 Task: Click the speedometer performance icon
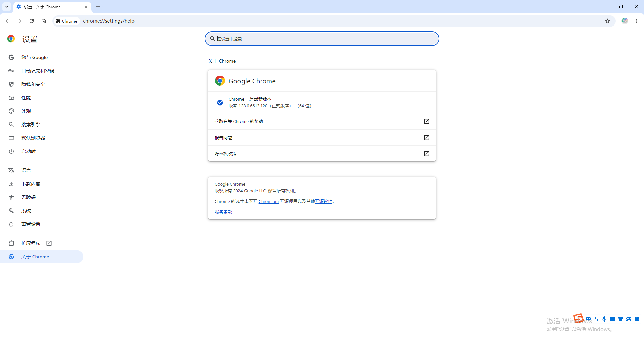pos(11,98)
